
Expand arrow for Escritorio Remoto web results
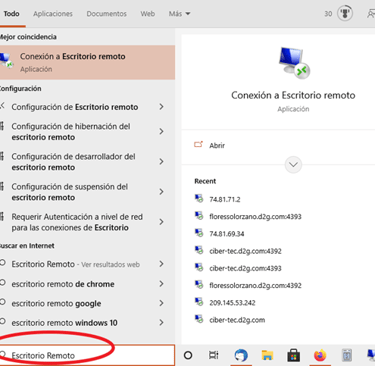pos(161,264)
